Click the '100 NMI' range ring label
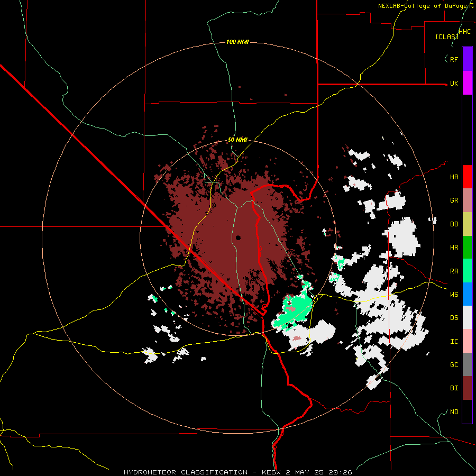476x476 pixels. click(x=237, y=42)
